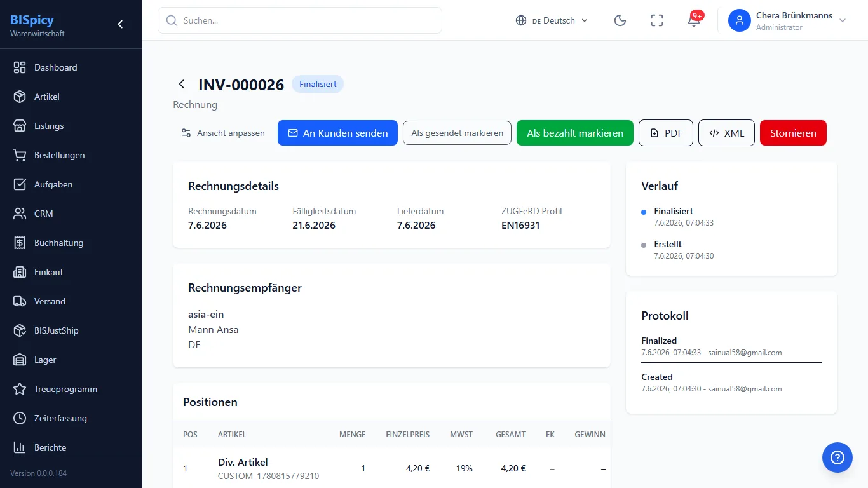Click the Berichte bar chart icon
Image resolution: width=868 pixels, height=488 pixels.
(20, 447)
